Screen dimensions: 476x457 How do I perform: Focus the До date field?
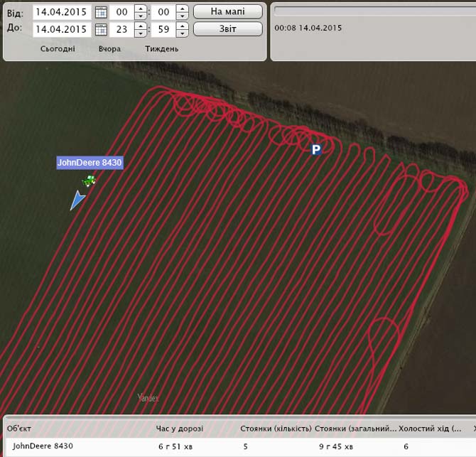[x=62, y=29]
